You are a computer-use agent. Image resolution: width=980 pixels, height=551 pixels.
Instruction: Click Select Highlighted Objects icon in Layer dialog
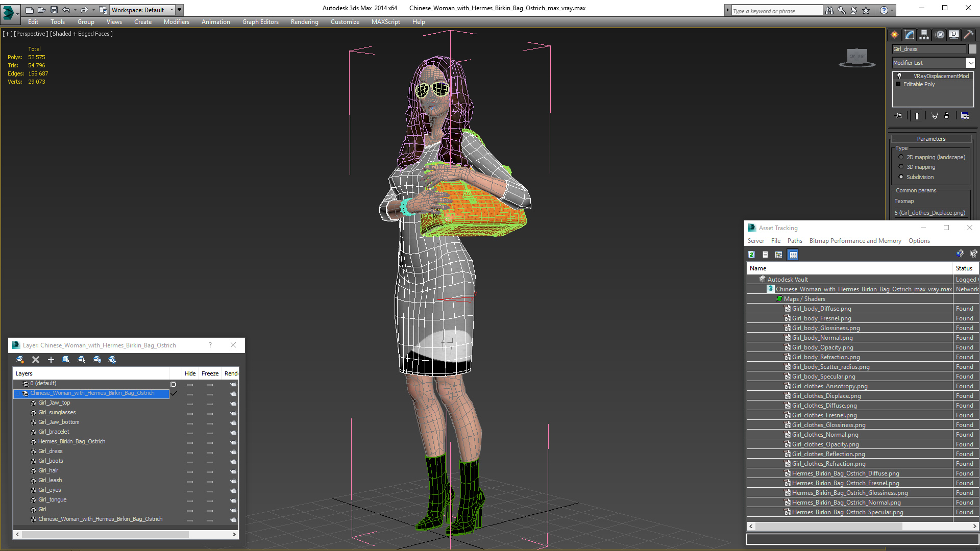pos(66,360)
